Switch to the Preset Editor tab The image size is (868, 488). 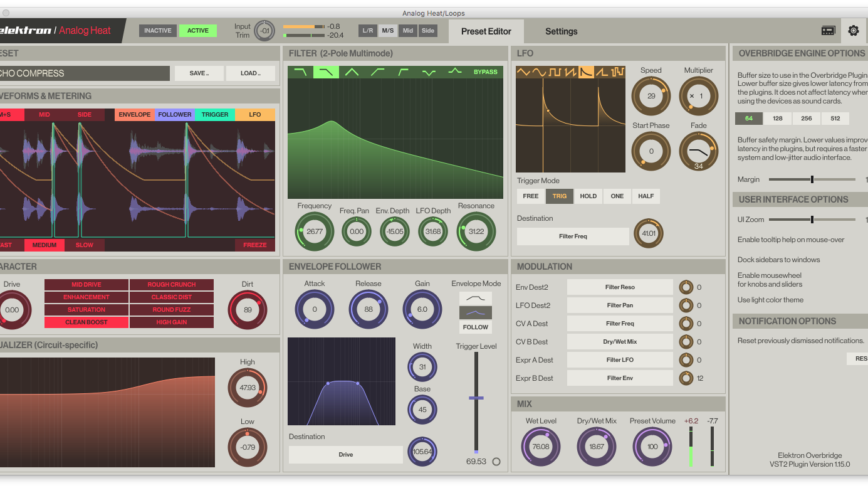(x=486, y=31)
